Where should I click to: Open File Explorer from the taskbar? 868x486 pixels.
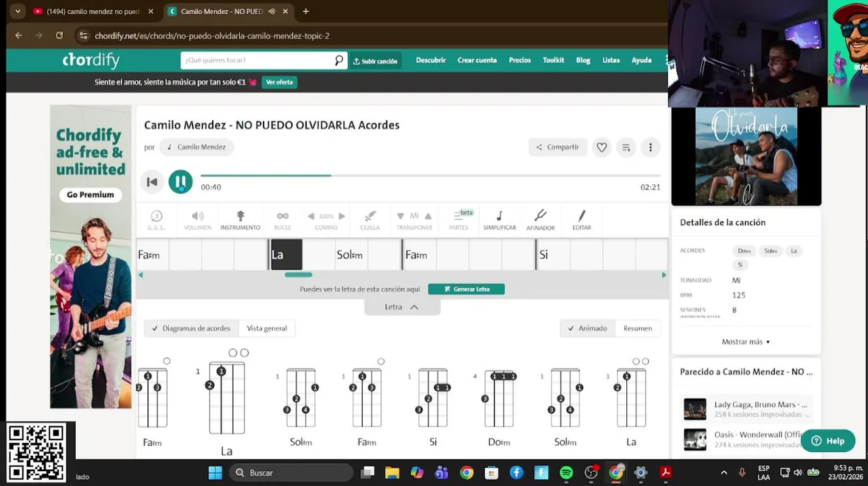click(392, 473)
